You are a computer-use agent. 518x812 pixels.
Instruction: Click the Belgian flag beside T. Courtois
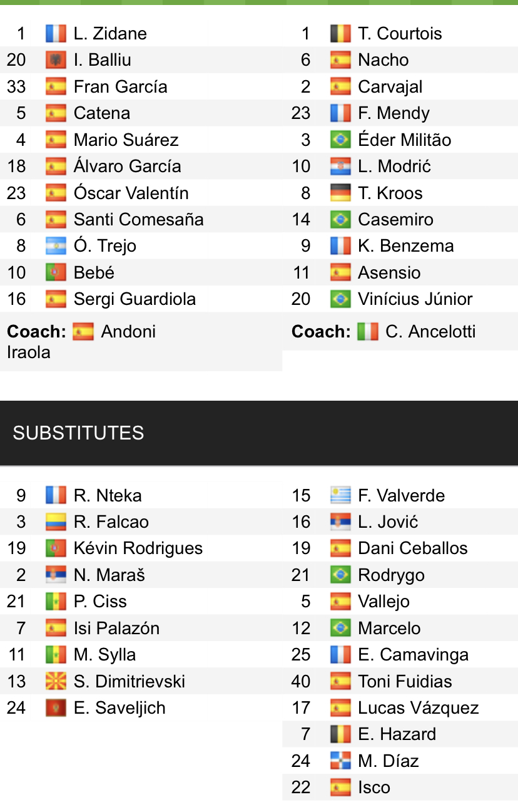tap(340, 33)
